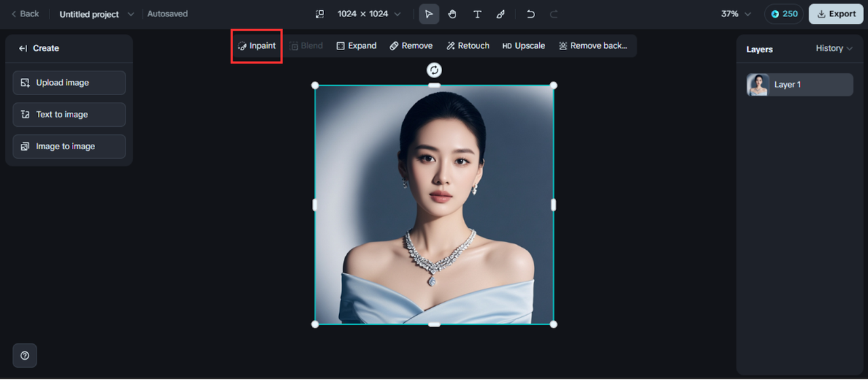The image size is (868, 380).
Task: Select the Text tool
Action: coord(477,14)
